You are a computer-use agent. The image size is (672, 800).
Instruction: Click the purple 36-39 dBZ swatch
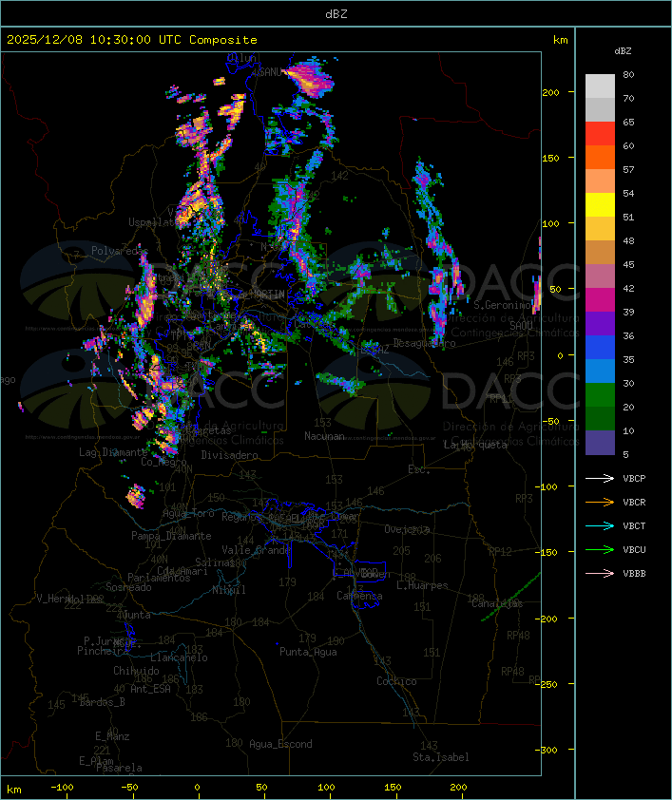point(600,323)
